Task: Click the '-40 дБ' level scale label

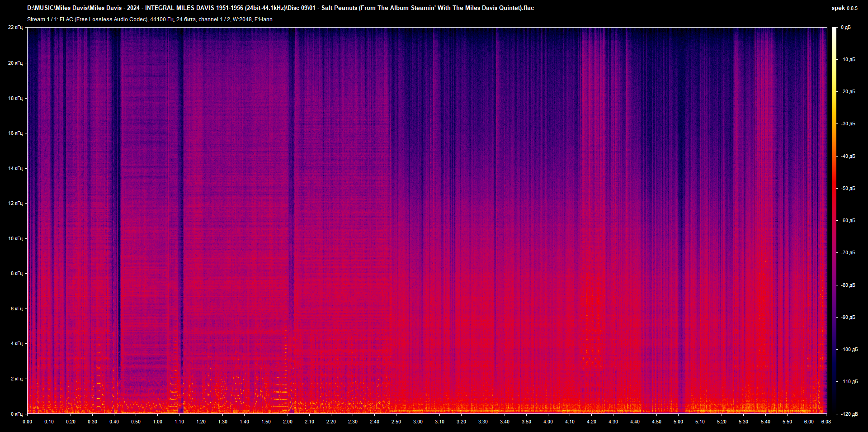Action: (x=848, y=156)
